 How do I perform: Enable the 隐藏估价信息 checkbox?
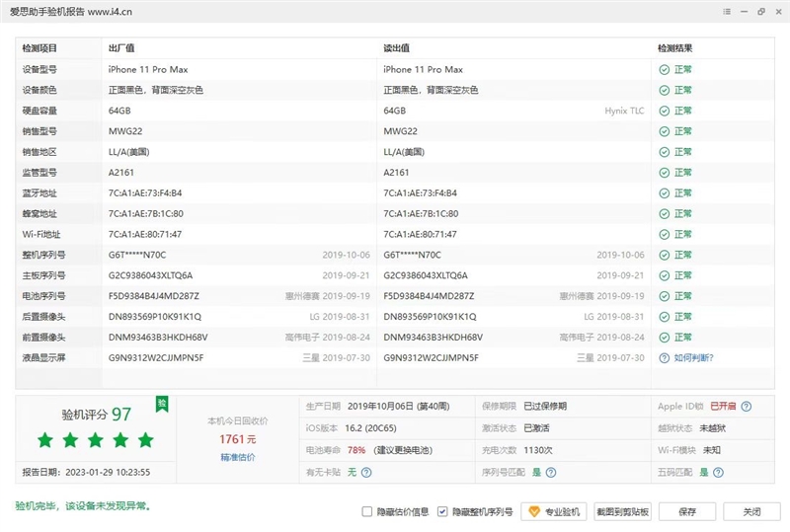point(367,512)
